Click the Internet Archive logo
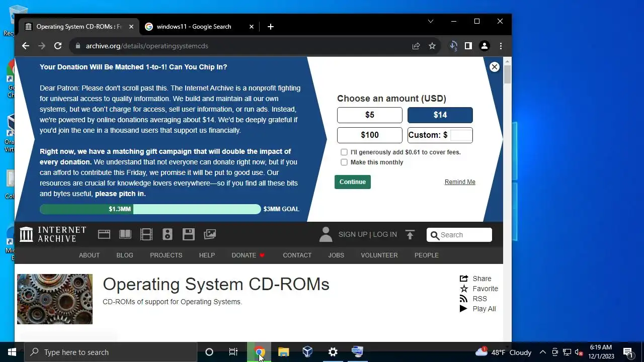Image resolution: width=644 pixels, height=362 pixels. [53, 234]
